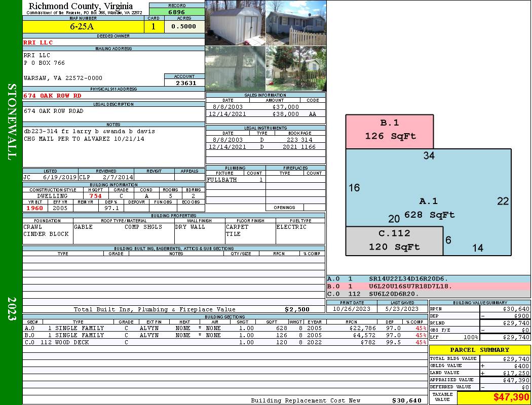Viewport: 532px width, 405px height.
Task: Click the record number 6896
Action: (x=177, y=12)
